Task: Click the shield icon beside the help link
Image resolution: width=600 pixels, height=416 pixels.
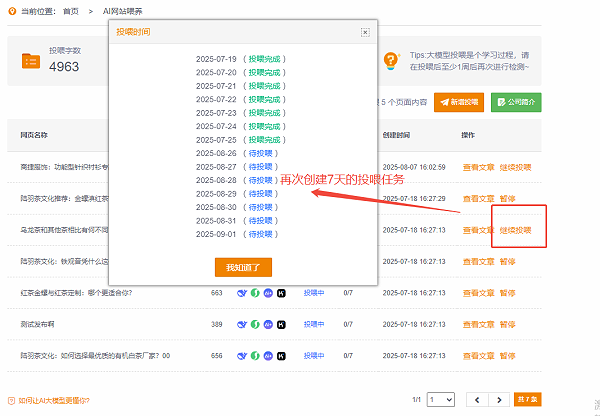Action: (x=11, y=400)
